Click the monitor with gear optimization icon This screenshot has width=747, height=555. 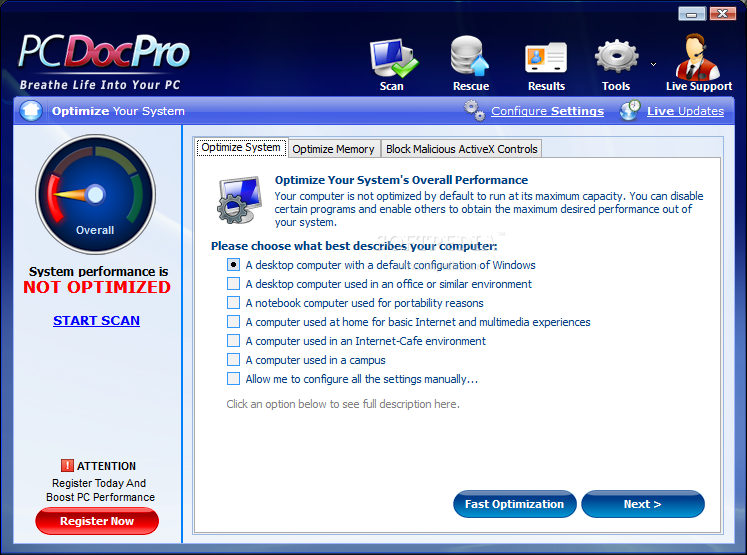point(240,200)
